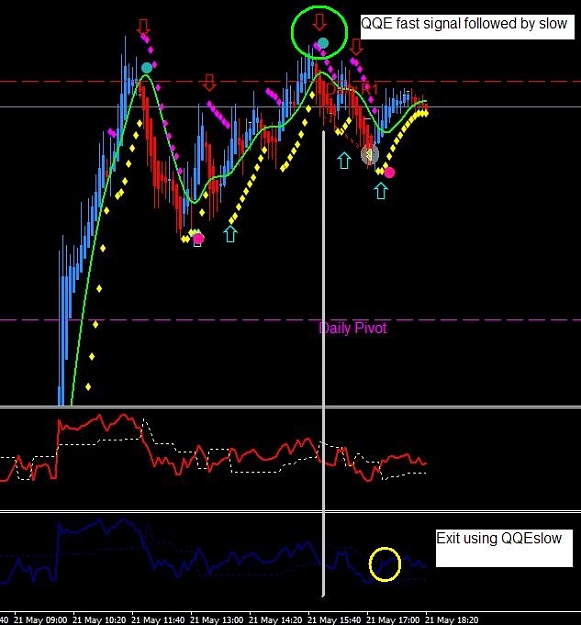Click the red down arrow above the first peak
Viewport: 581px width, 625px height.
click(143, 26)
